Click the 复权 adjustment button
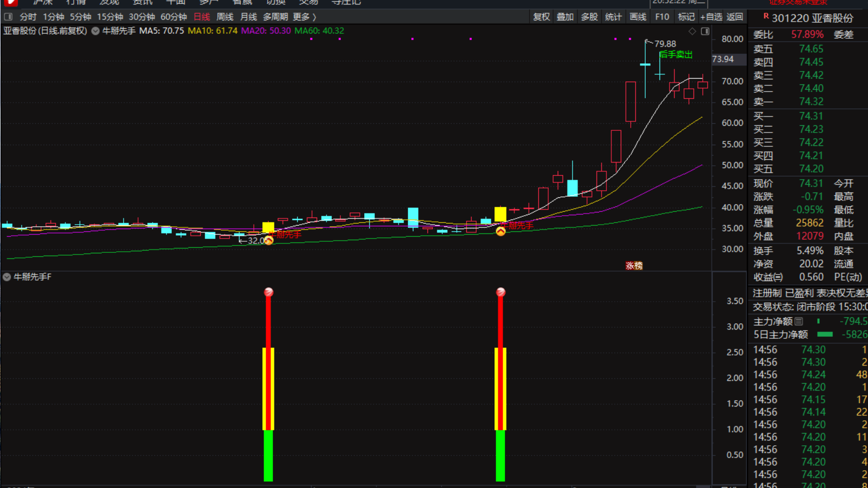The image size is (868, 488). [542, 17]
